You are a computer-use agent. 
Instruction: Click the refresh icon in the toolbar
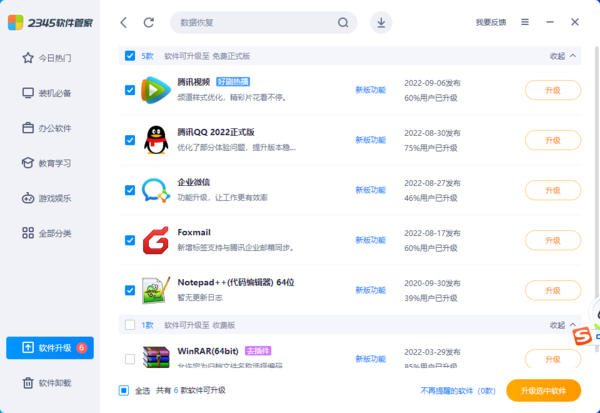(149, 22)
